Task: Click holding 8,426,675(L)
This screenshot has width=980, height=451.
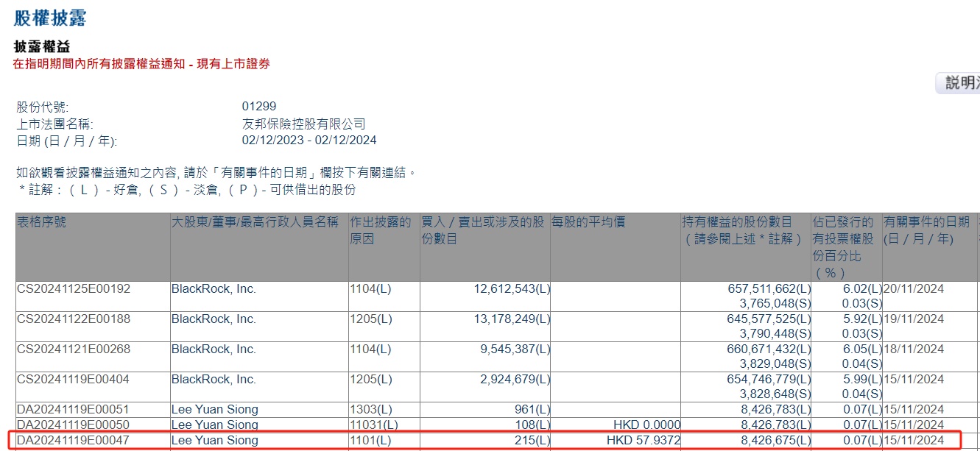Action: point(776,441)
